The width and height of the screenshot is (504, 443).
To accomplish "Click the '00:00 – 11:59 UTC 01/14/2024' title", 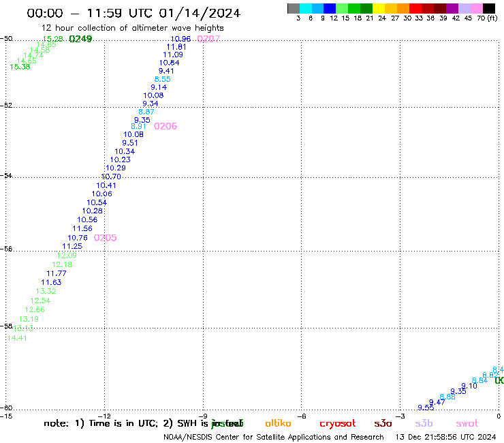I will click(133, 13).
